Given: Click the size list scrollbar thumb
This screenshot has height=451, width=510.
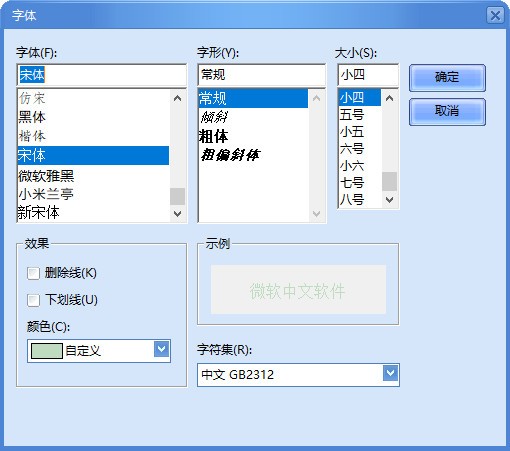Looking at the screenshot, I should [x=389, y=181].
